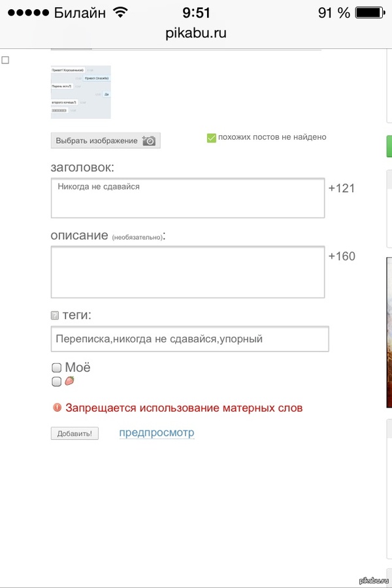The width and height of the screenshot is (392, 588).
Task: Open the uploaded chat screenshot thumbnail
Action: point(81,91)
